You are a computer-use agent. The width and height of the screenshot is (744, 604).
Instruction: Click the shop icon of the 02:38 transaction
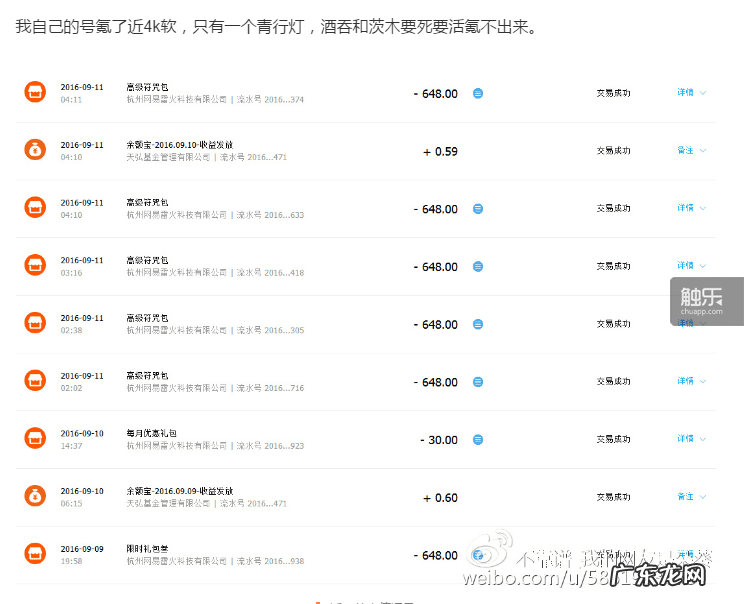[x=35, y=323]
